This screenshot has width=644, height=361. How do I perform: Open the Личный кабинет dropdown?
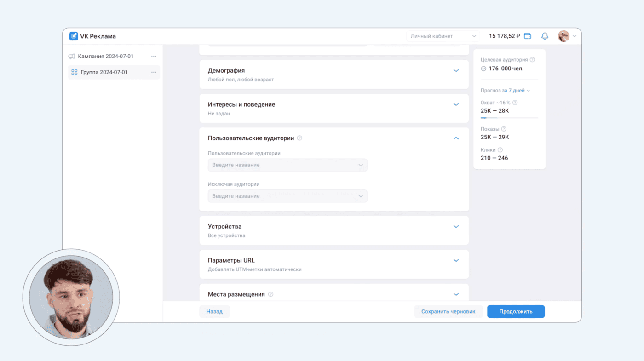click(443, 36)
